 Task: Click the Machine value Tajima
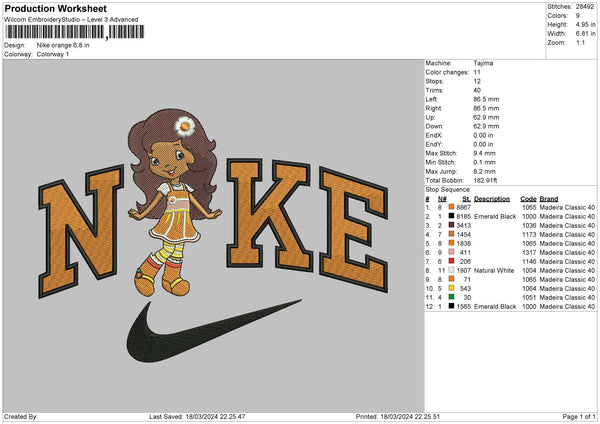(x=483, y=63)
